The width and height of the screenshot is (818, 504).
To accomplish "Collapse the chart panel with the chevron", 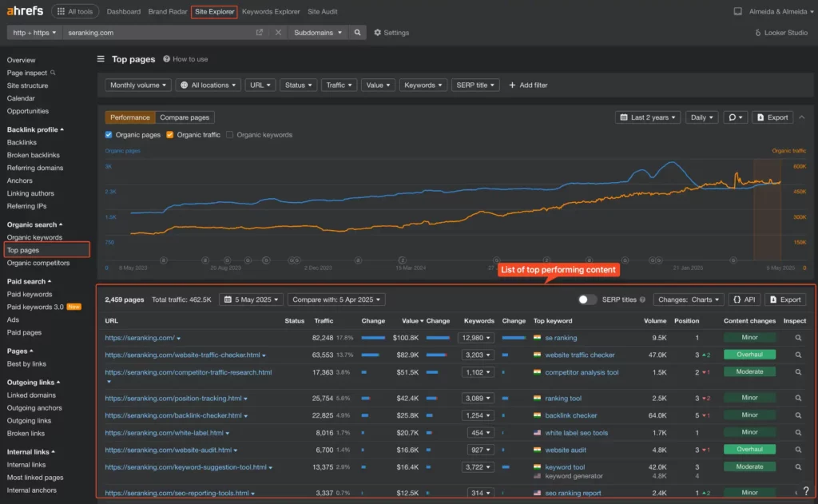I will [802, 117].
